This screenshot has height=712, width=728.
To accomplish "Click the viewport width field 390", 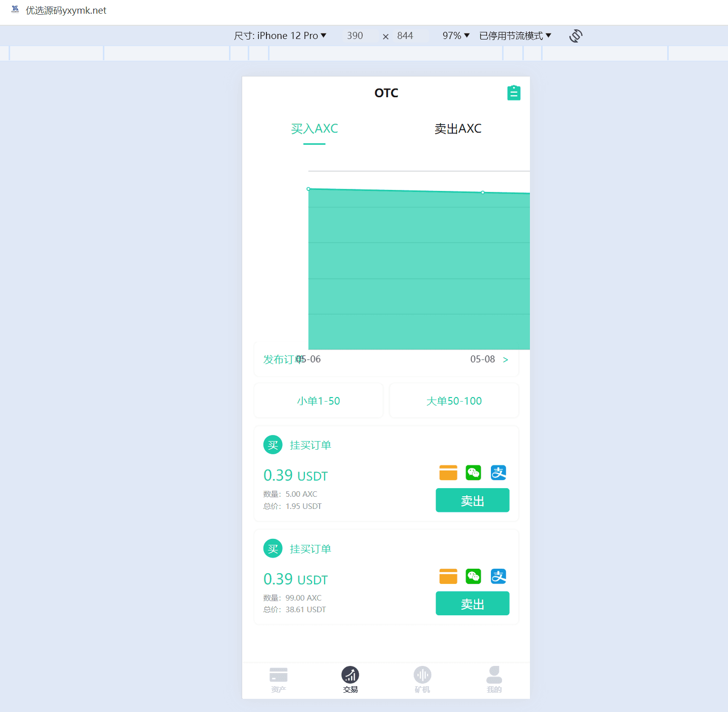I will [x=355, y=36].
